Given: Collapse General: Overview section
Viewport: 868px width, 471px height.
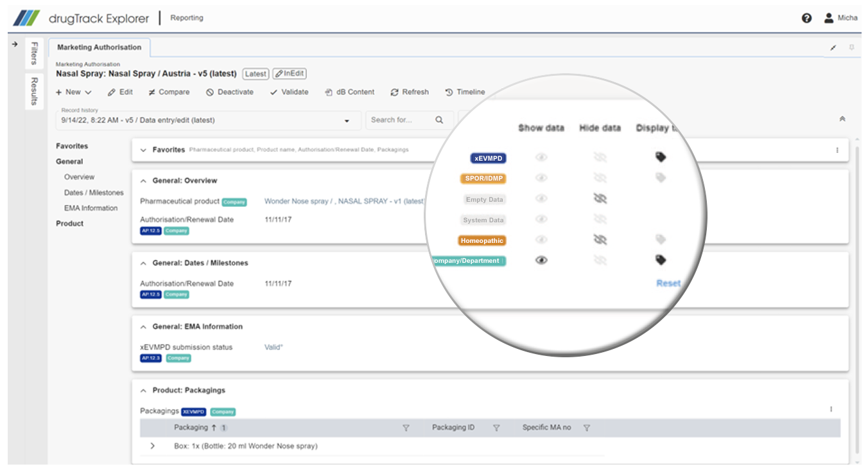Looking at the screenshot, I should coord(143,181).
